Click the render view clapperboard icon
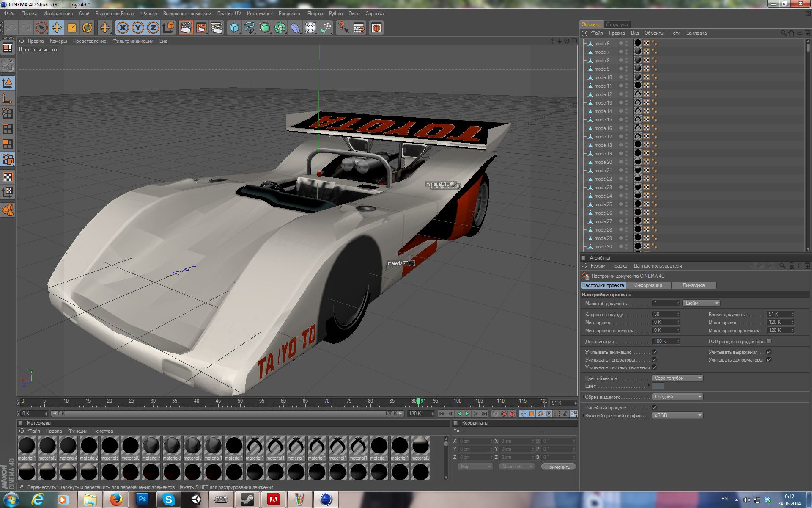This screenshot has width=812, height=508. tap(185, 28)
